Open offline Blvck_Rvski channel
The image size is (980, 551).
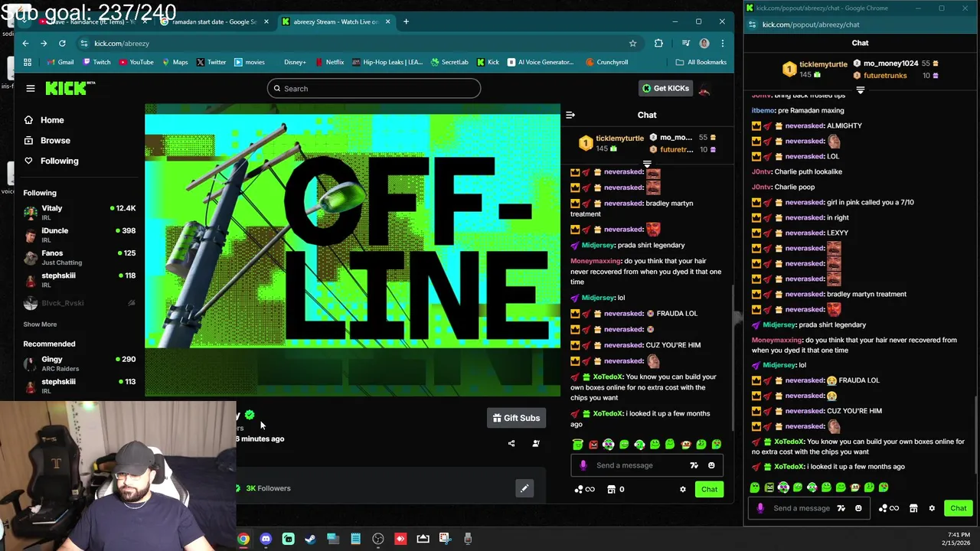79,303
